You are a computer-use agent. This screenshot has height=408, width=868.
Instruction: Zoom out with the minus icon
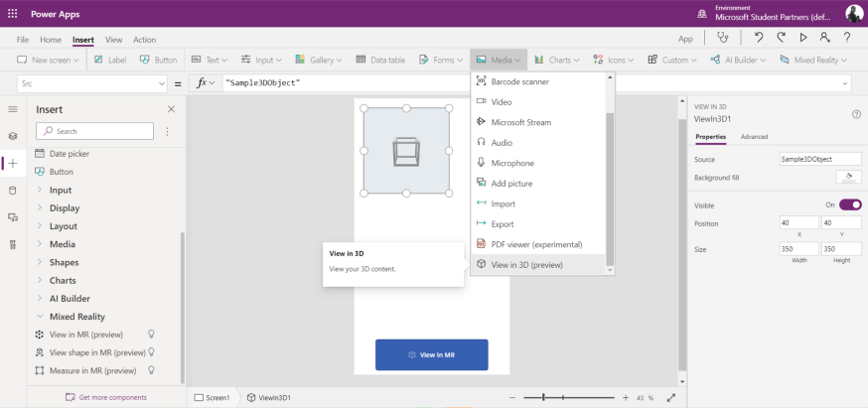pos(512,397)
